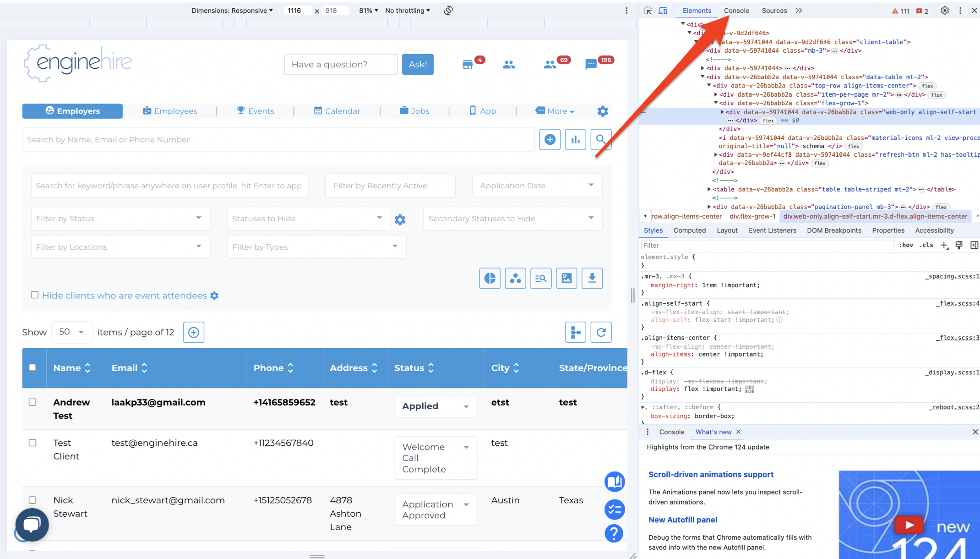Refresh the client table with reload icon
This screenshot has width=980, height=559.
tap(601, 332)
